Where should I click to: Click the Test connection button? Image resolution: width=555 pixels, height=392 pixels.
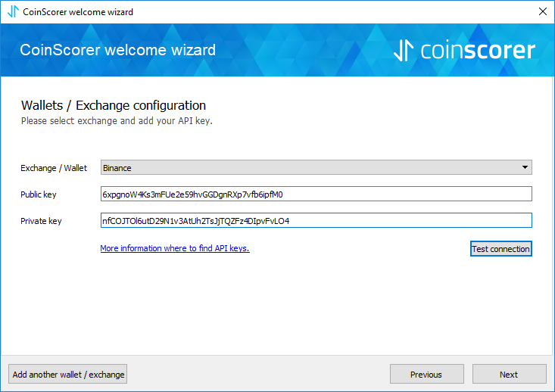point(500,249)
